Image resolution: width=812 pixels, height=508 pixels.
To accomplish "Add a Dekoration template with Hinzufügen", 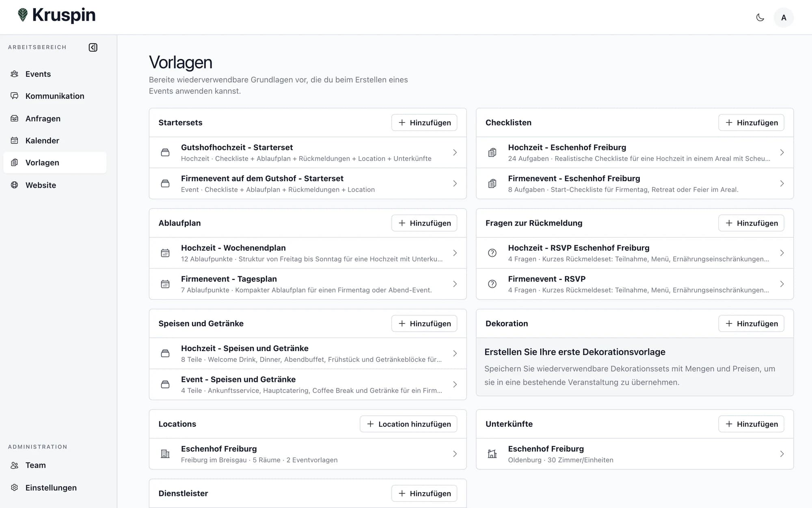I will coord(751,323).
